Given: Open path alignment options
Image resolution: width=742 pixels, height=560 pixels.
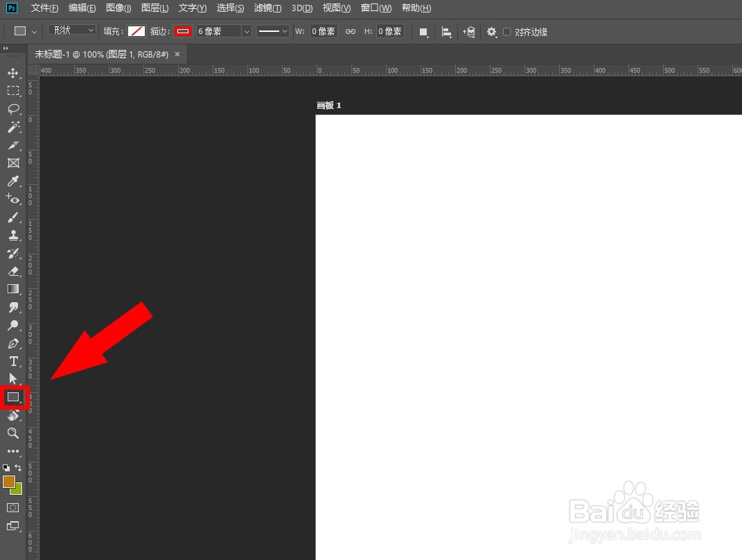Looking at the screenshot, I should point(445,32).
